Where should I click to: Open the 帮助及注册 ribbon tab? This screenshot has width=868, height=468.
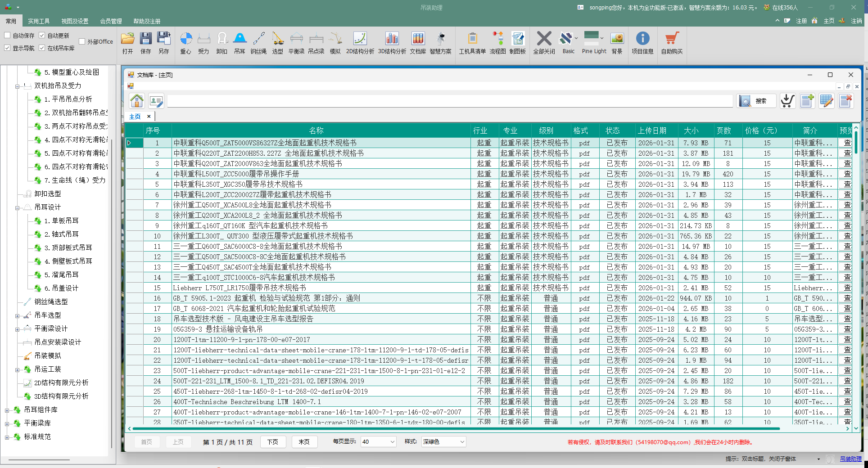[147, 21]
